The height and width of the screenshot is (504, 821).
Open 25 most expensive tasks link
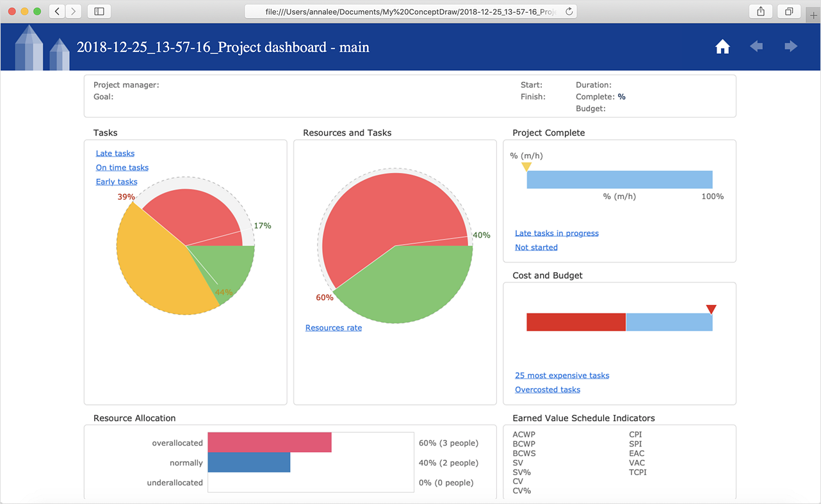(x=562, y=375)
